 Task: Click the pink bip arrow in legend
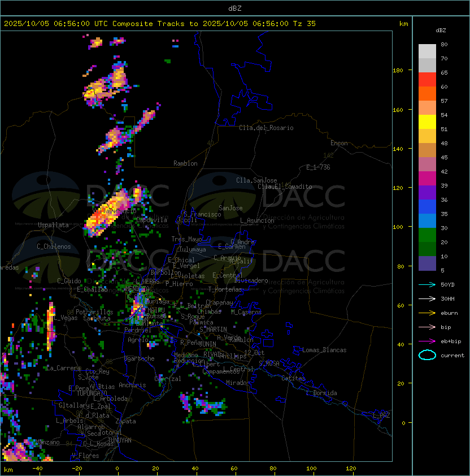[x=427, y=327]
